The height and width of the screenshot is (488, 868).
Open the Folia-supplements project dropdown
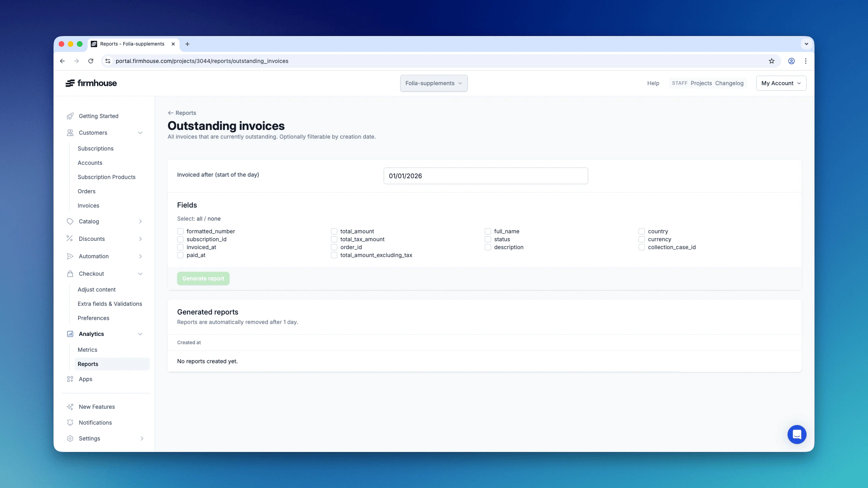(434, 83)
